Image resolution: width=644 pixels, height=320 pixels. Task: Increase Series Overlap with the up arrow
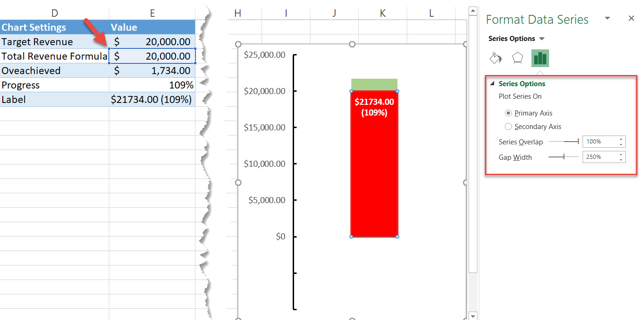[621, 139]
